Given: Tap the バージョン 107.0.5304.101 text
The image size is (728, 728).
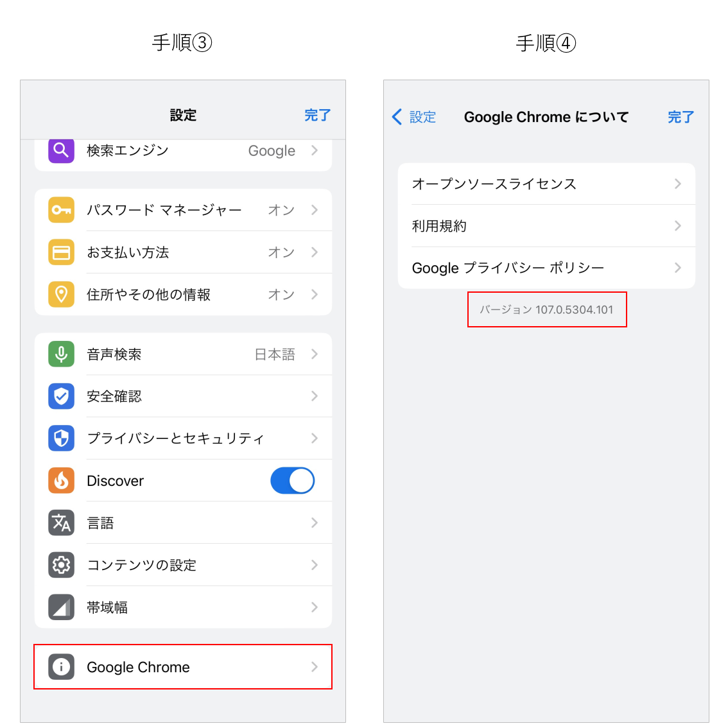Looking at the screenshot, I should point(546,309).
